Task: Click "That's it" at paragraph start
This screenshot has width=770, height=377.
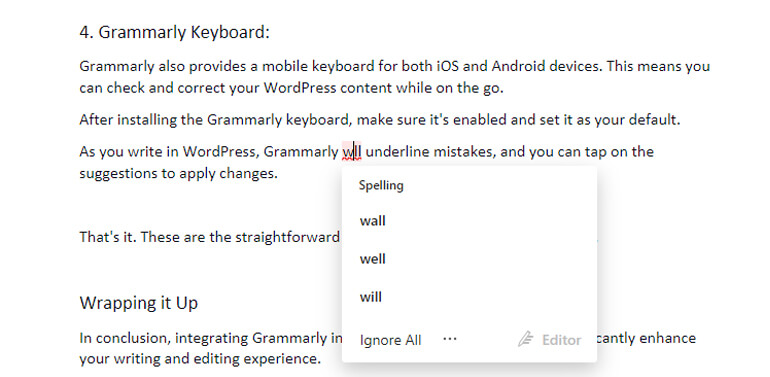Action: click(x=108, y=237)
